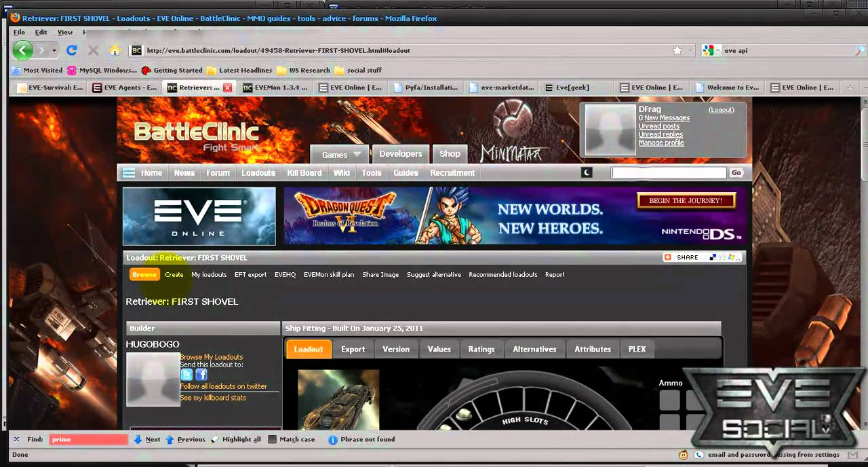Open Getting Started bookmark
Image resolution: width=868 pixels, height=467 pixels.
click(172, 70)
